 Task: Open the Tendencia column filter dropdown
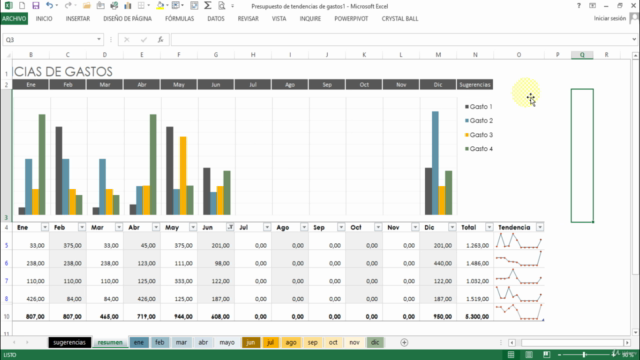(540, 227)
